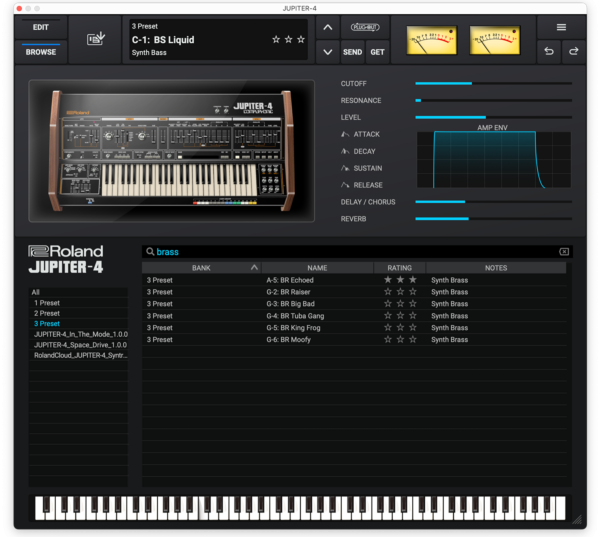Clear the brass search with the X icon
The height and width of the screenshot is (537, 600).
564,251
